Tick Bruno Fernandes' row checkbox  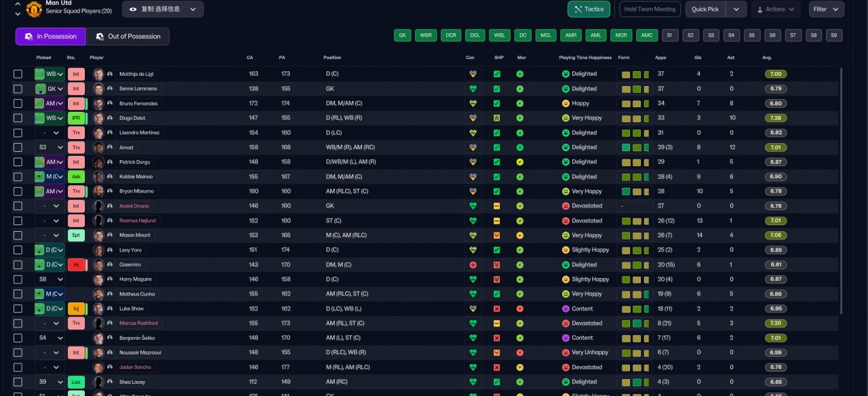[18, 103]
